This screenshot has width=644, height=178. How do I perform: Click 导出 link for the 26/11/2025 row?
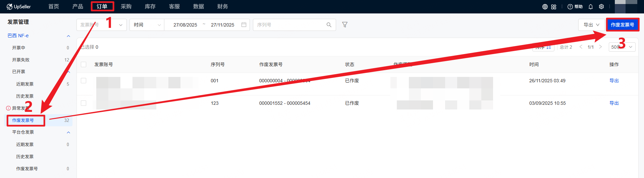tap(614, 81)
